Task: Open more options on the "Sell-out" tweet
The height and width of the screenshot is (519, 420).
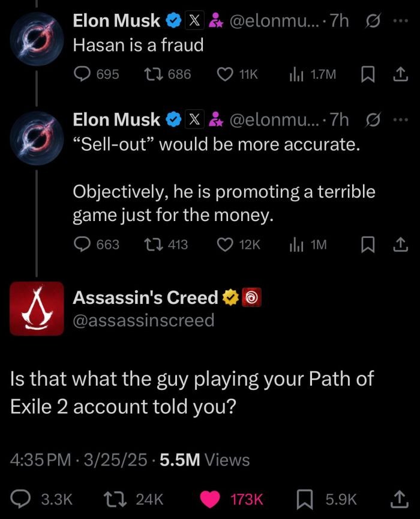Action: [399, 120]
